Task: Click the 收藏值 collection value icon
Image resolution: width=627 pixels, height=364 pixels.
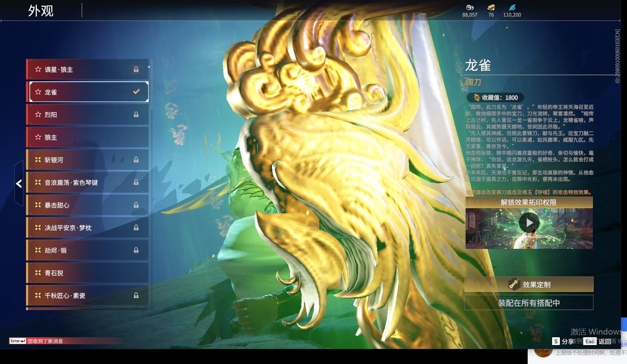Action: pyautogui.click(x=477, y=98)
